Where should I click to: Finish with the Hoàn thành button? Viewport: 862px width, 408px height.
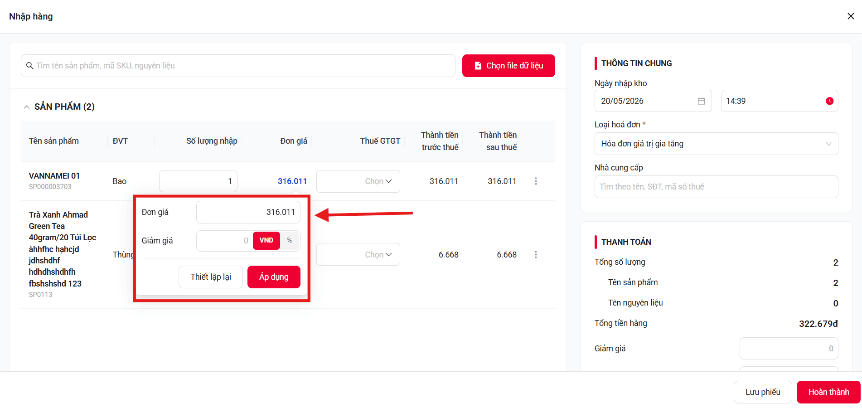[828, 392]
